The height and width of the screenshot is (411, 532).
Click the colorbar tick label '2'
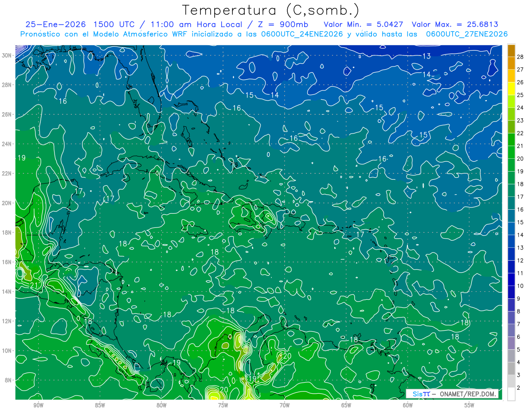519,388
